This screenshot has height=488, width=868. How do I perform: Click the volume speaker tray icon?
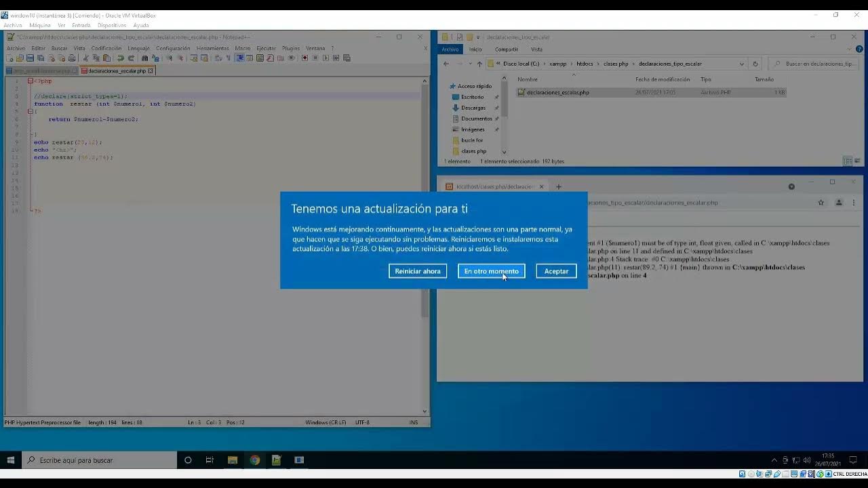pyautogui.click(x=807, y=460)
